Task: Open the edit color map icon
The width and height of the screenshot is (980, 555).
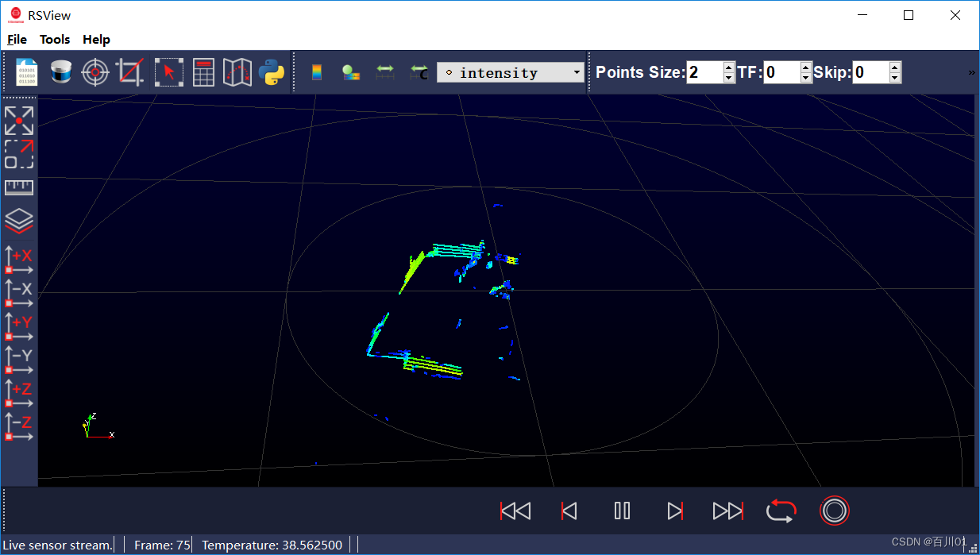Action: click(351, 72)
